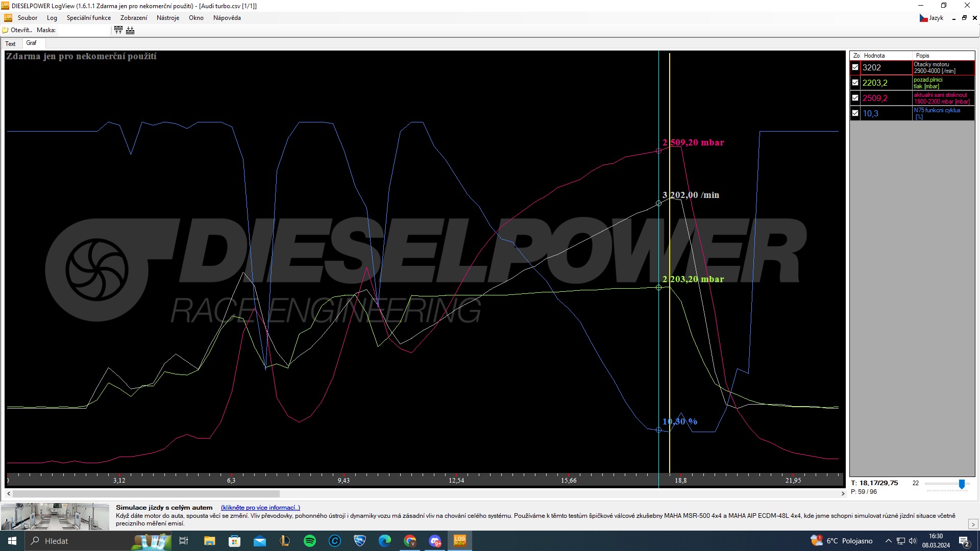This screenshot has width=980, height=551.
Task: Click the move-down arrows toolbar icon
Action: click(130, 30)
